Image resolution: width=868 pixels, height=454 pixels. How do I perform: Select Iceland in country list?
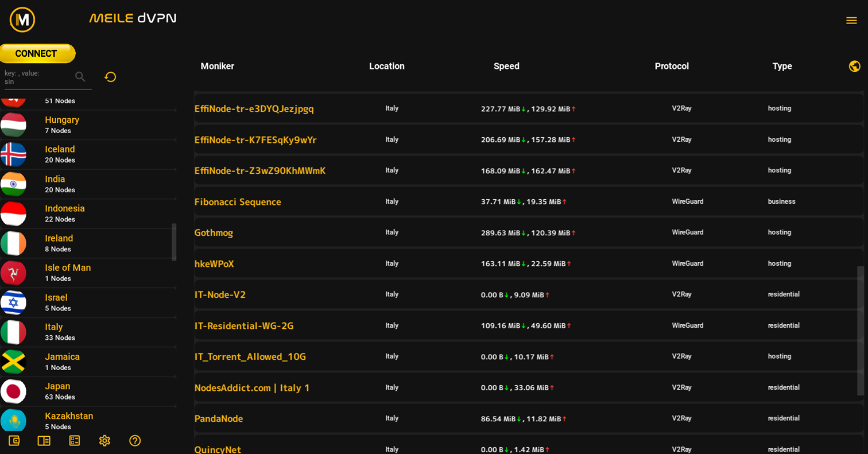(88, 154)
